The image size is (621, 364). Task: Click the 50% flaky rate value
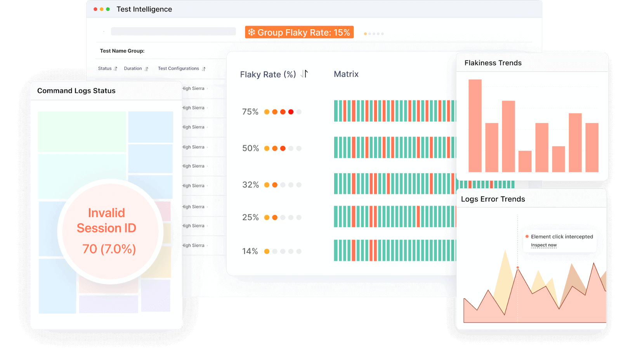point(250,148)
